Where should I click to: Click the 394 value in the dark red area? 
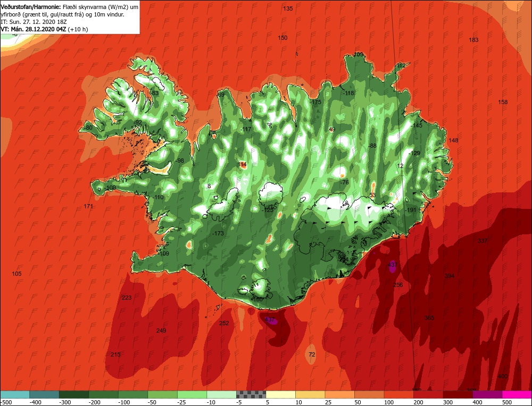[x=449, y=276]
